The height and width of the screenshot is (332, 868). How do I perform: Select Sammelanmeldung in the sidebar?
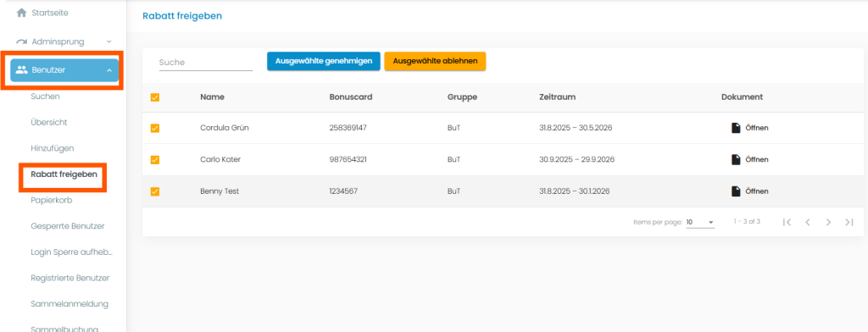[70, 304]
